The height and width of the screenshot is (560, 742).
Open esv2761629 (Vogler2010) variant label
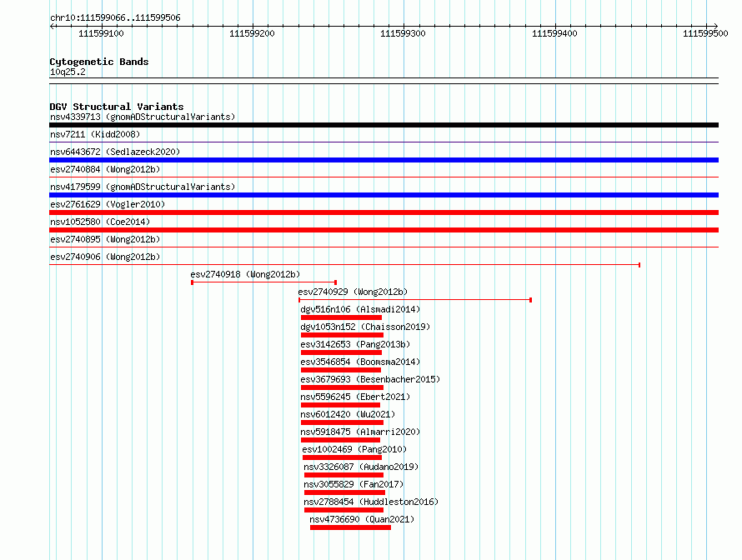point(108,204)
